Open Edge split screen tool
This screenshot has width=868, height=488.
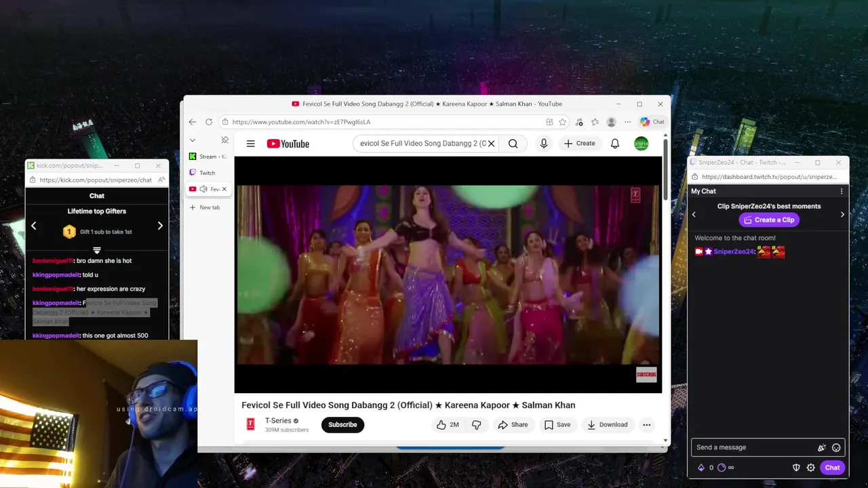[549, 122]
